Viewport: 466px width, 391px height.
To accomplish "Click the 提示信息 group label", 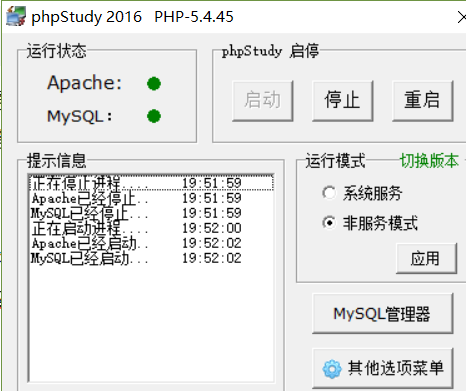I will (x=56, y=161).
